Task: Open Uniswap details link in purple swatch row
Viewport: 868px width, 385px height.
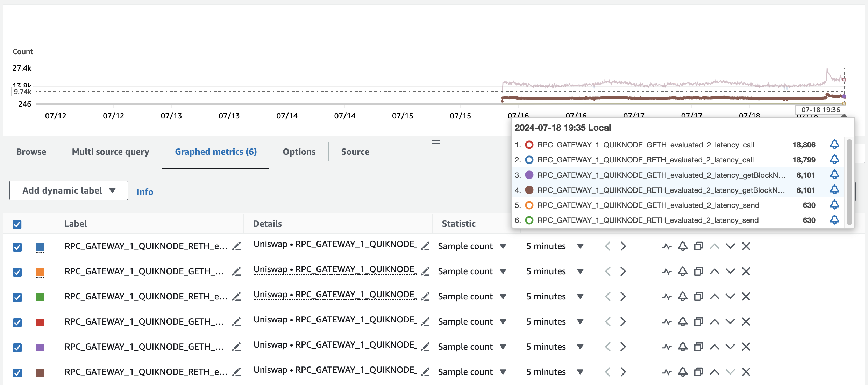Action: coord(335,345)
